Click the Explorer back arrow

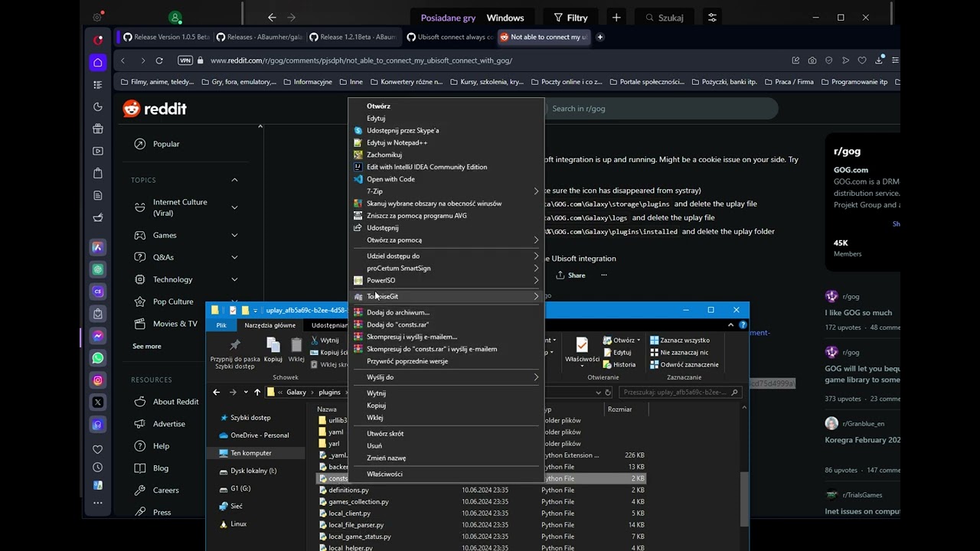(217, 393)
